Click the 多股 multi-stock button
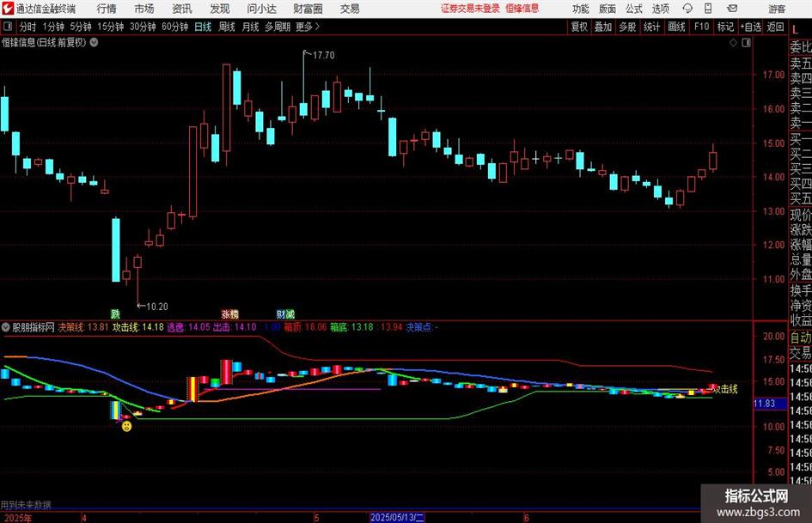 627,27
